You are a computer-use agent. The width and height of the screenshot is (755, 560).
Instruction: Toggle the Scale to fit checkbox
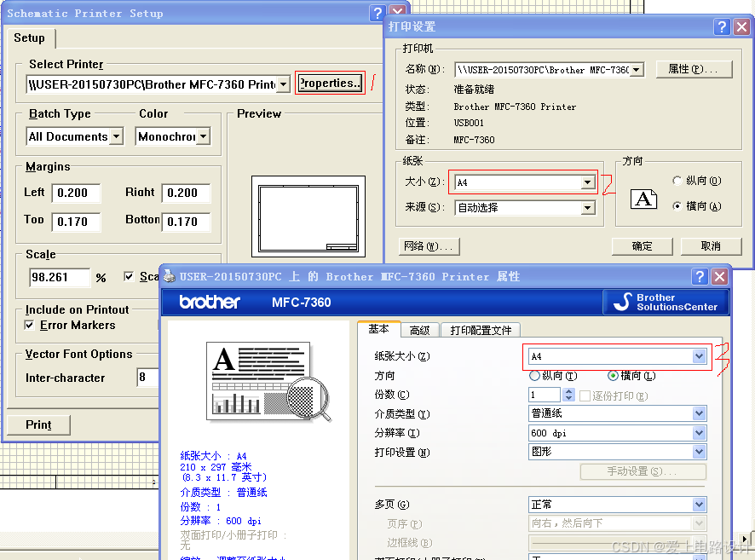click(129, 276)
